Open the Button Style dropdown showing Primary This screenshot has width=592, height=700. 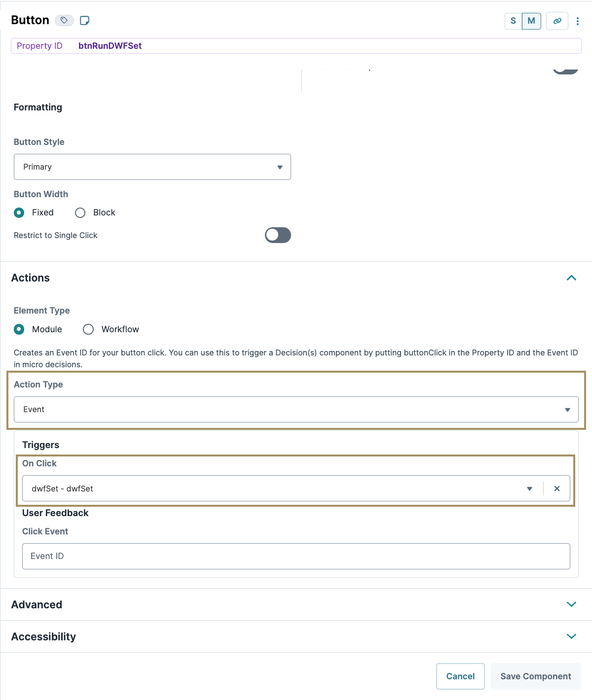point(152,167)
